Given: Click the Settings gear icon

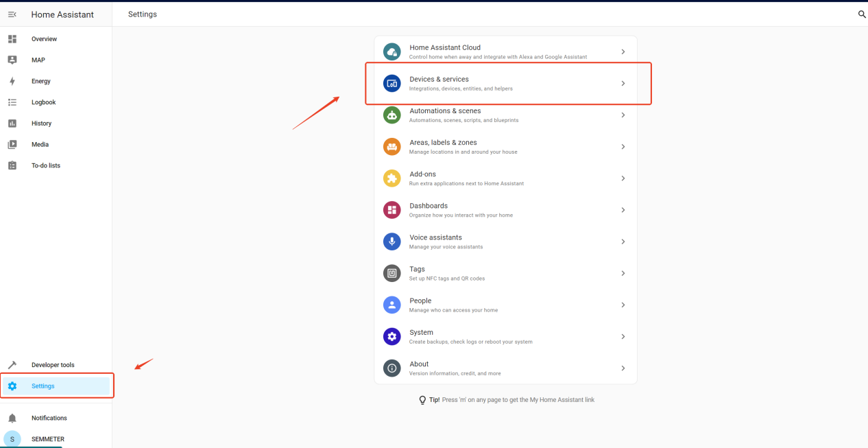Looking at the screenshot, I should point(12,386).
